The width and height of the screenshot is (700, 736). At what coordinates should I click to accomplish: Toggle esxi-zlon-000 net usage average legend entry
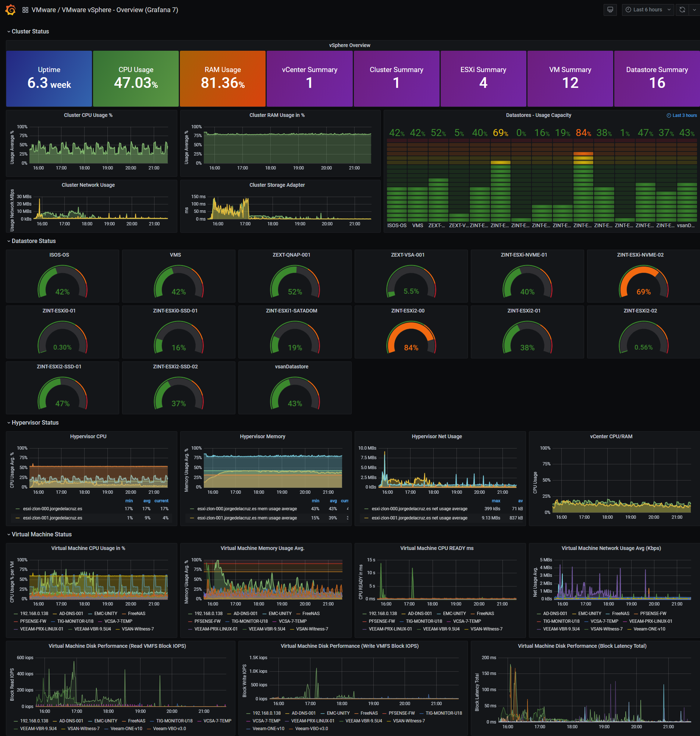[x=419, y=508]
